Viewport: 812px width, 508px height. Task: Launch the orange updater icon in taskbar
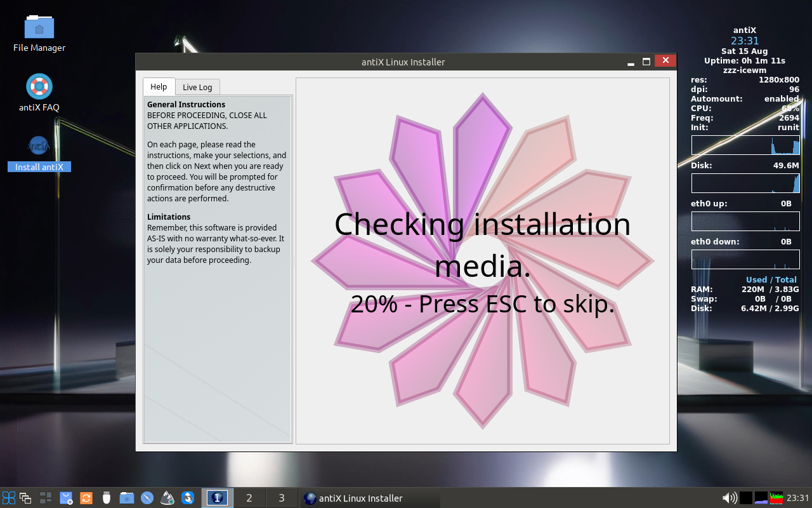(x=86, y=498)
